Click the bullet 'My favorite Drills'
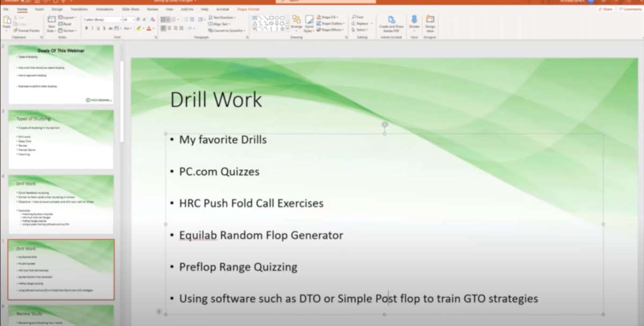 click(223, 140)
